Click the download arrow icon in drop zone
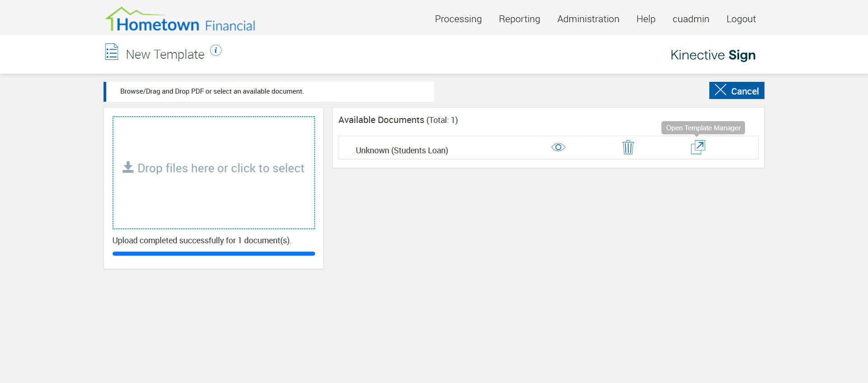Viewport: 868px width, 383px height. (x=128, y=167)
